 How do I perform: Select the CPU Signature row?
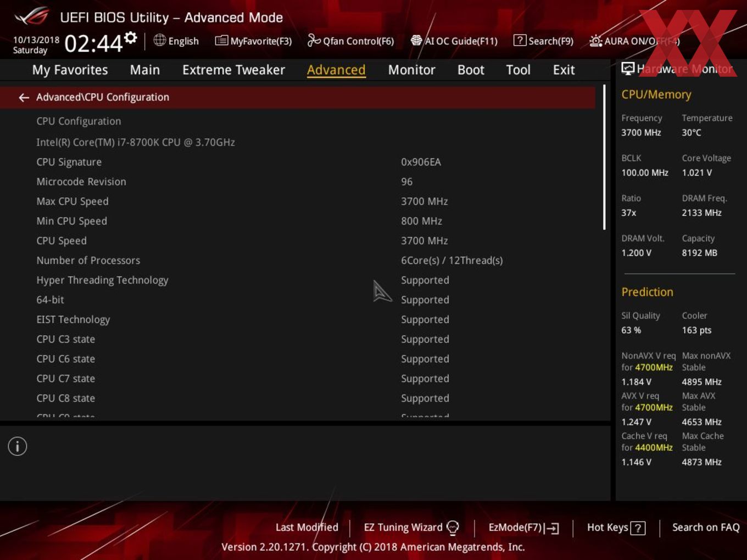coord(297,162)
